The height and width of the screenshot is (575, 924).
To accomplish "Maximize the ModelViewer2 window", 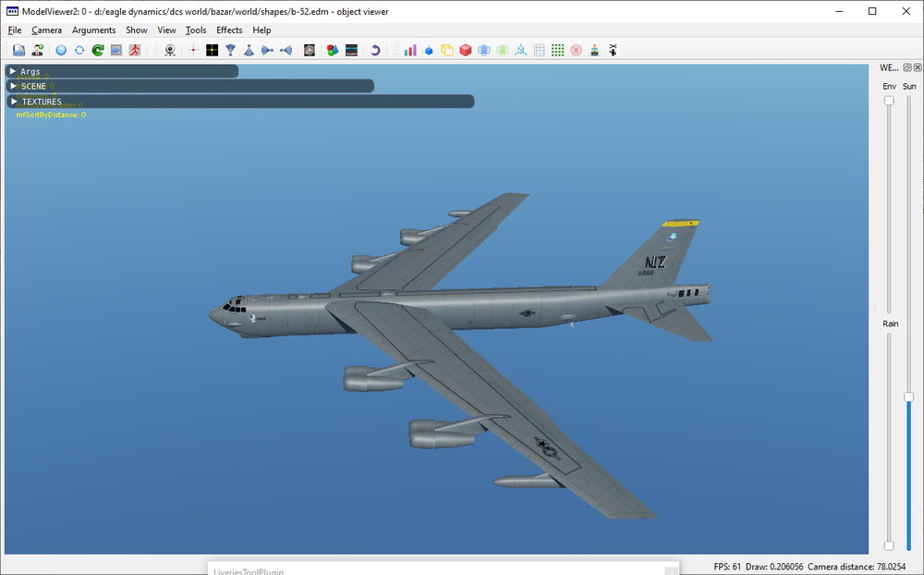I will pos(872,11).
